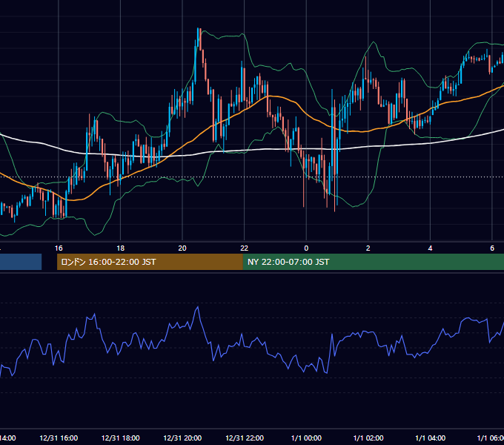Select the ロンドン 16:00-22:00 JST session bar

150,262
